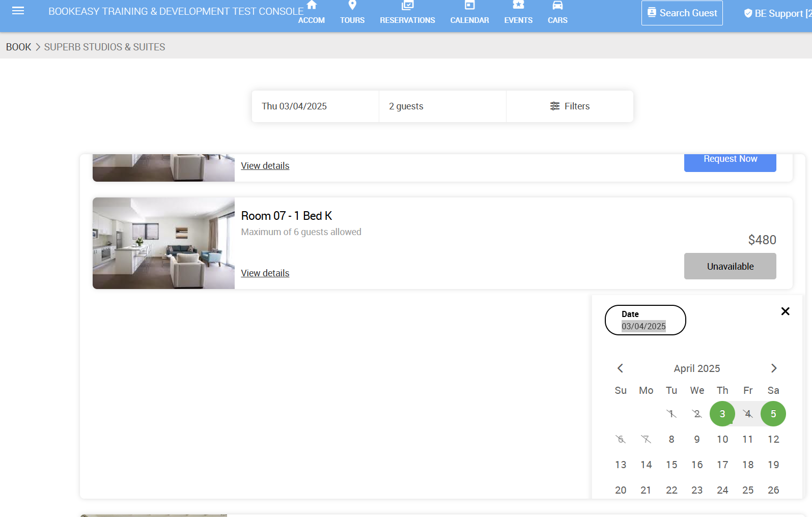Switch to the CALENDAR section
This screenshot has height=517, width=812.
(x=469, y=13)
